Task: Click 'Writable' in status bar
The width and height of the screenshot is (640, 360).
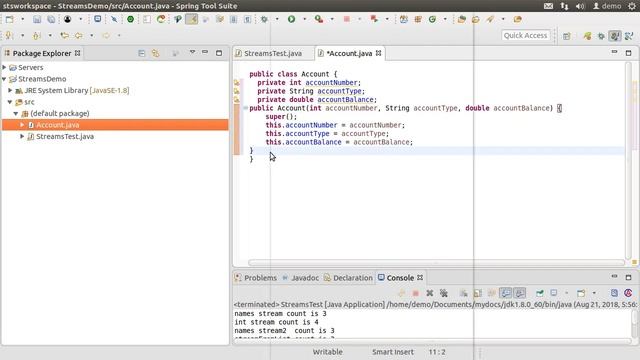Action: [328, 352]
